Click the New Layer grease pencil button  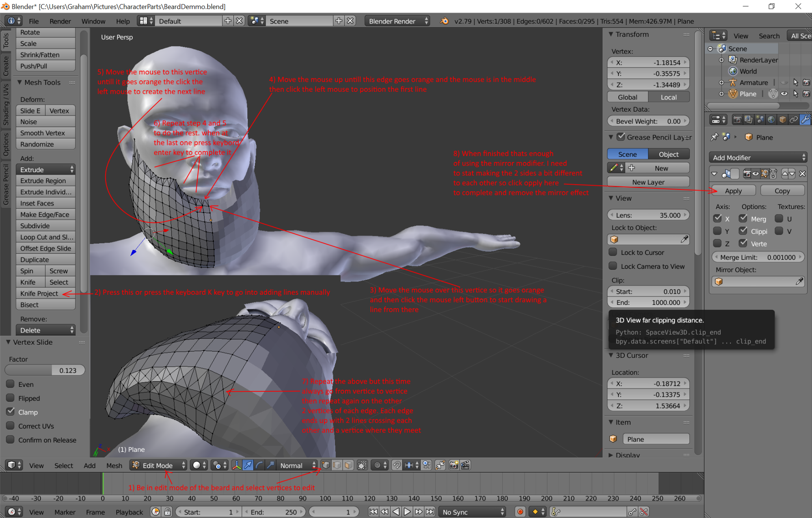pyautogui.click(x=648, y=182)
